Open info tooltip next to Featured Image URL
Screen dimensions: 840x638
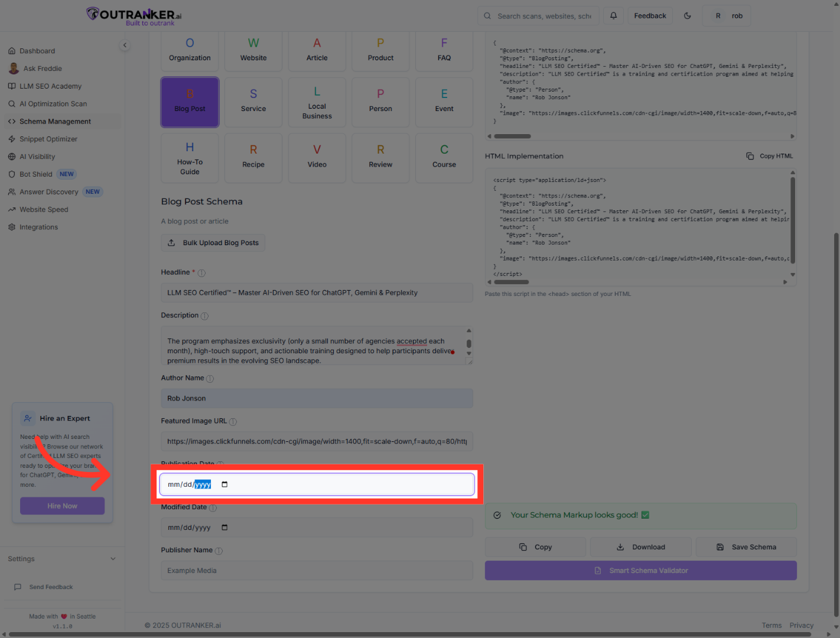(x=233, y=422)
